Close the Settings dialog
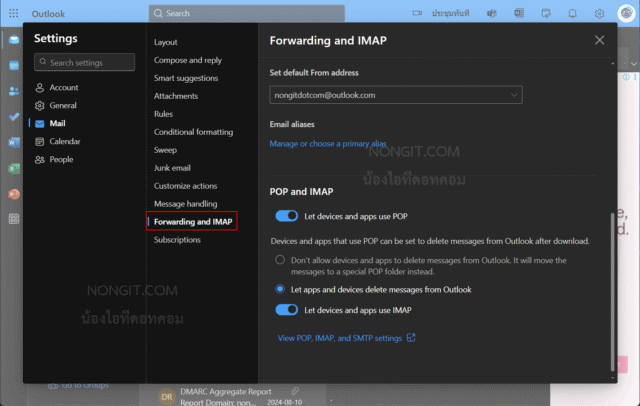 [x=599, y=40]
